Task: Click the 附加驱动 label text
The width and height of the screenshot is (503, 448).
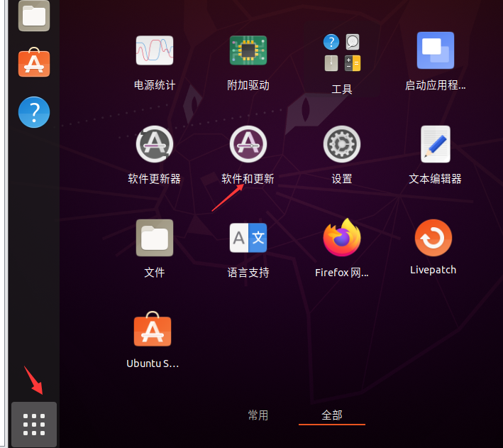Action: [x=248, y=85]
